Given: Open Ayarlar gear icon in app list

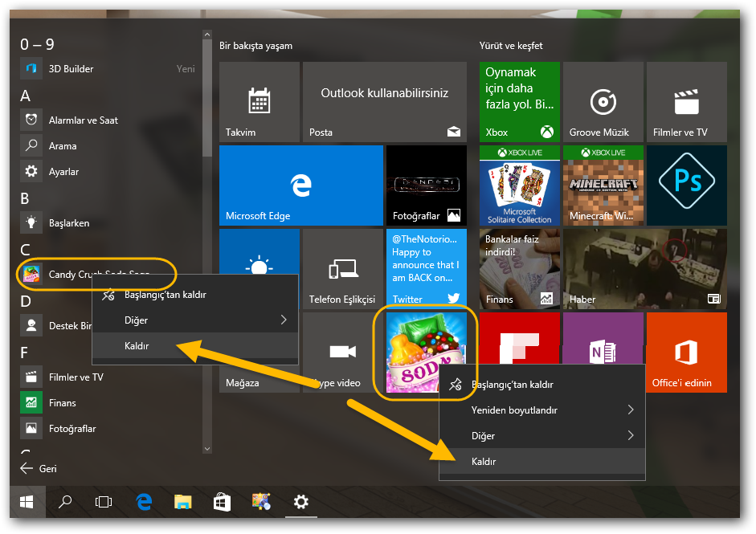Looking at the screenshot, I should pyautogui.click(x=31, y=171).
